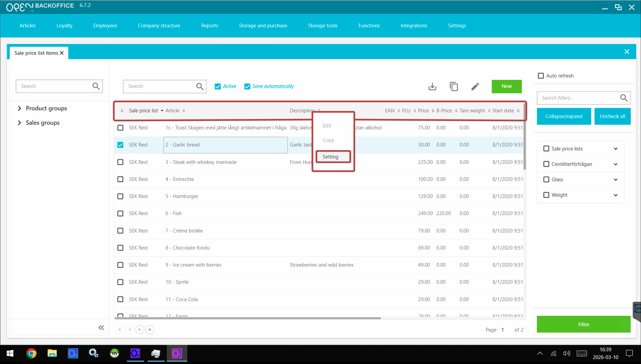Go to next page arrow
Image resolution: width=641 pixels, height=364 pixels.
click(x=140, y=330)
